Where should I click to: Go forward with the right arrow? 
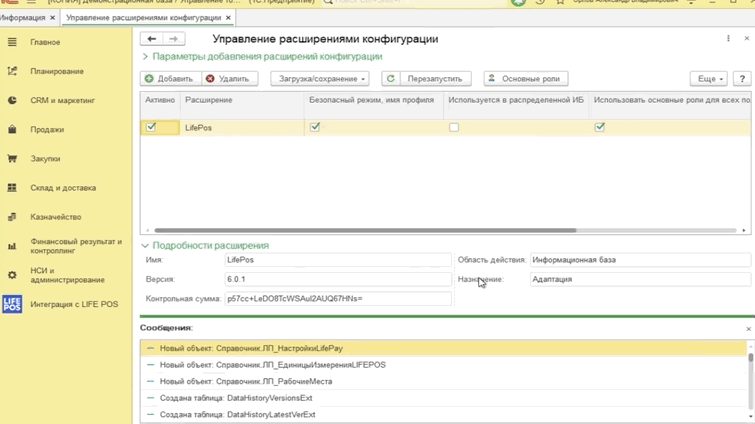click(x=173, y=39)
